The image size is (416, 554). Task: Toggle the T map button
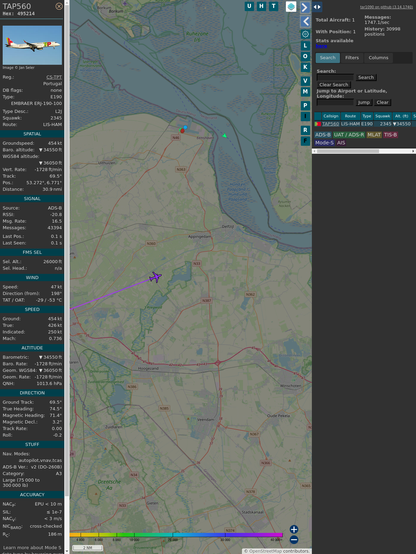pos(273,6)
